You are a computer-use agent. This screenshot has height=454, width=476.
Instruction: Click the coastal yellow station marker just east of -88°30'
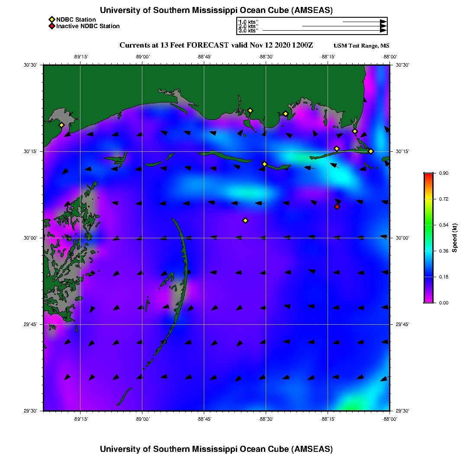(x=286, y=114)
